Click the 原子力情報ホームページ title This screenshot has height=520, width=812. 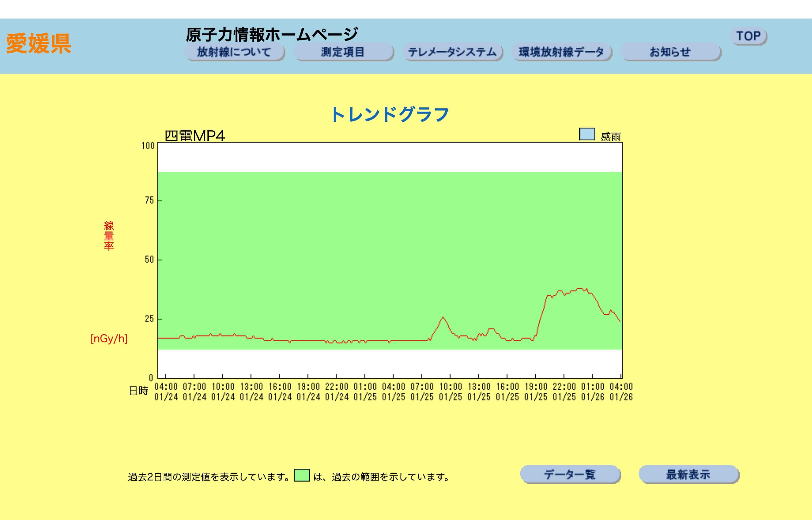(x=272, y=34)
